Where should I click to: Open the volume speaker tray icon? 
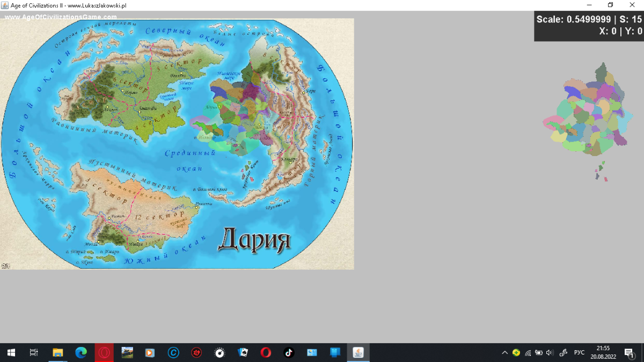pyautogui.click(x=550, y=352)
